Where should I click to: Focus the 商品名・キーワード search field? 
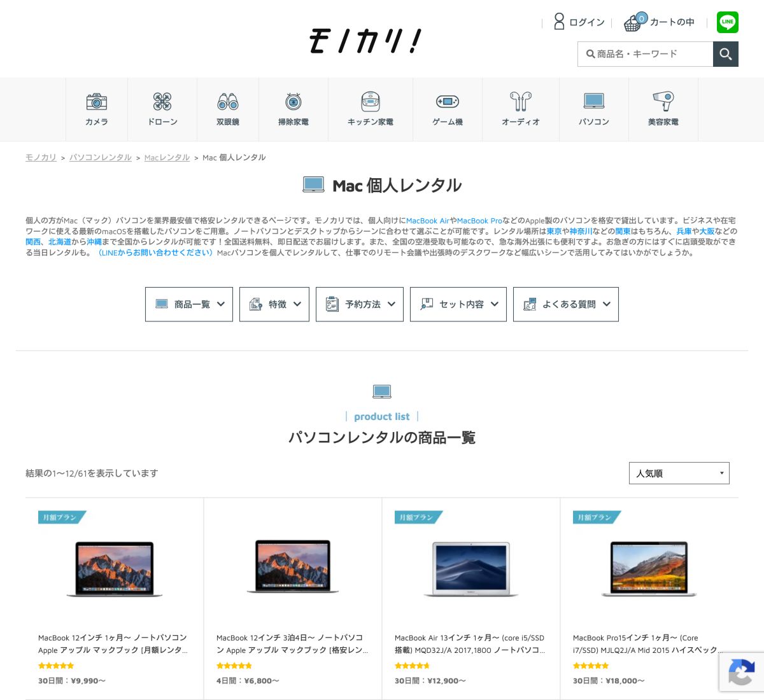click(x=646, y=54)
